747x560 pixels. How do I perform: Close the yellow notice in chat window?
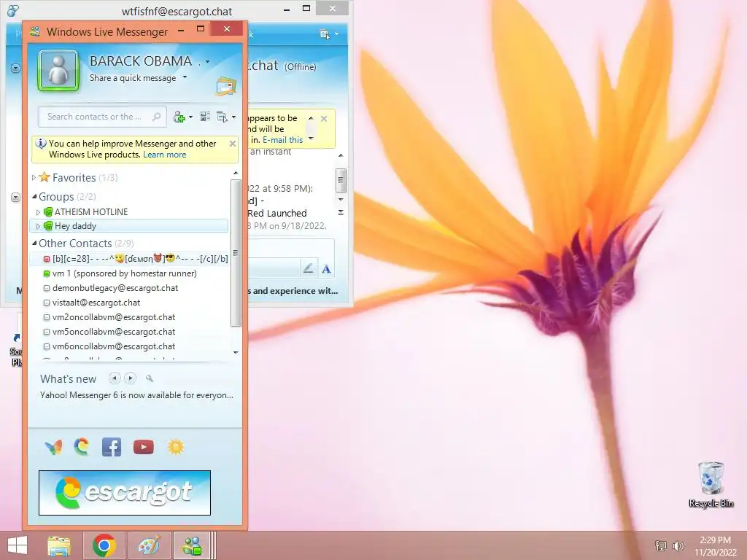point(324,119)
